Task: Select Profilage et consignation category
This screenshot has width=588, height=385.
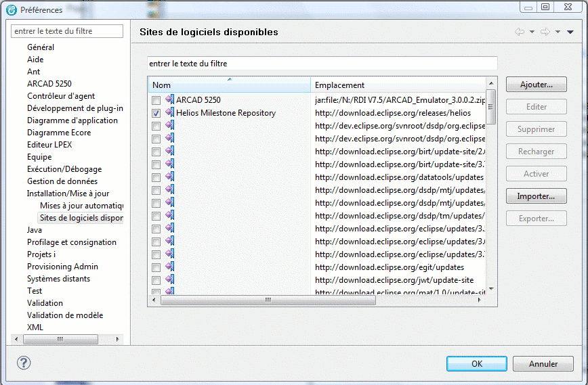Action: tap(72, 242)
